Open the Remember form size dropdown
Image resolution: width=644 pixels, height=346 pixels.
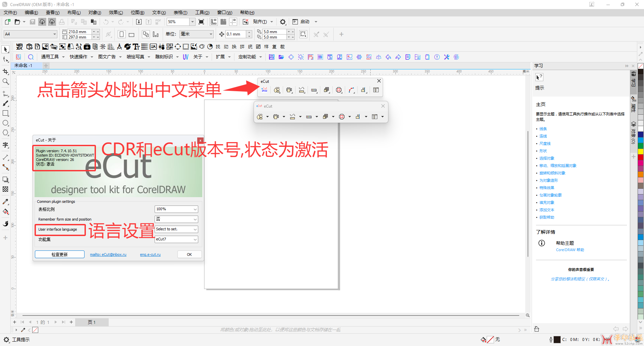[176, 219]
